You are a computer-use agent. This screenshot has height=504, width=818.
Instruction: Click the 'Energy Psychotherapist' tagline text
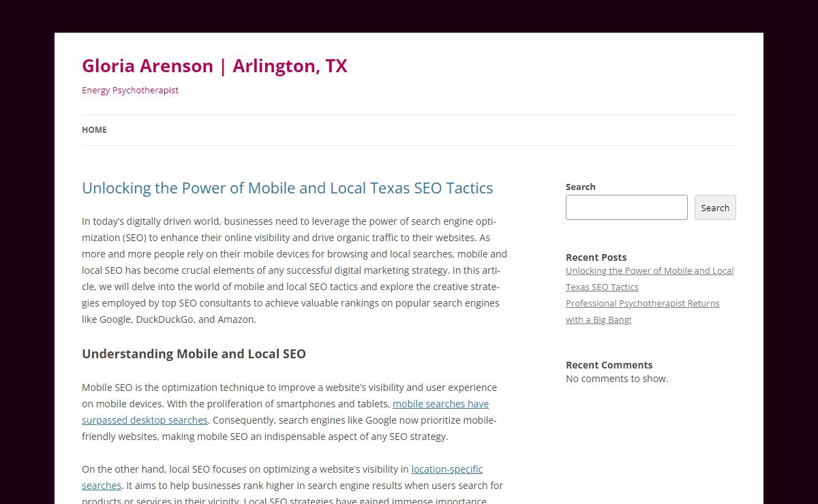(130, 90)
